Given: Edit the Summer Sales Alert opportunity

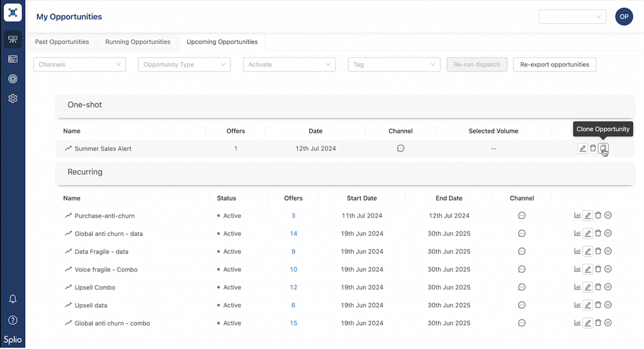Looking at the screenshot, I should (x=583, y=149).
